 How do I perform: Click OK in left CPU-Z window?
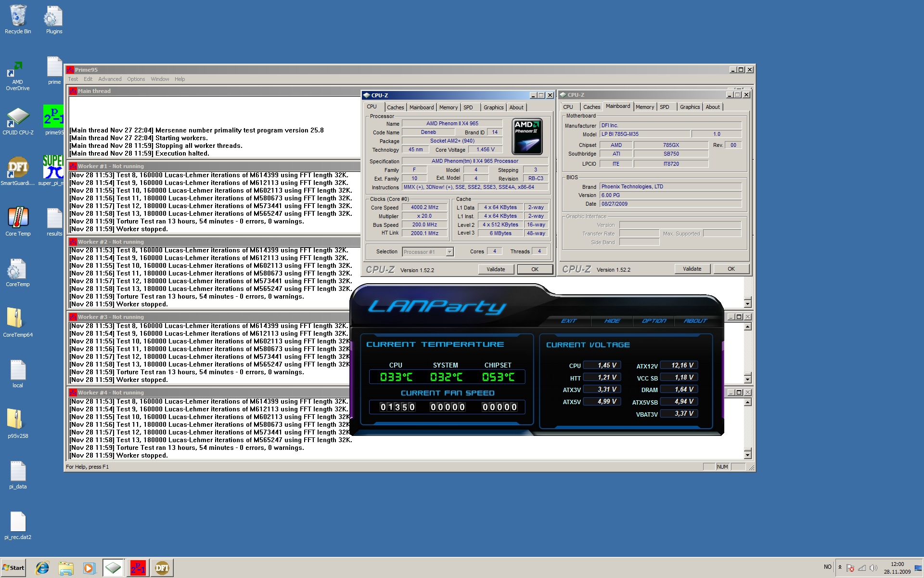535,269
